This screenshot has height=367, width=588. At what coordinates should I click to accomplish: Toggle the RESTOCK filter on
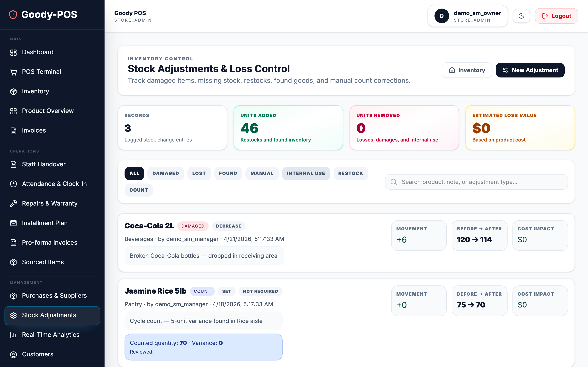pyautogui.click(x=351, y=173)
